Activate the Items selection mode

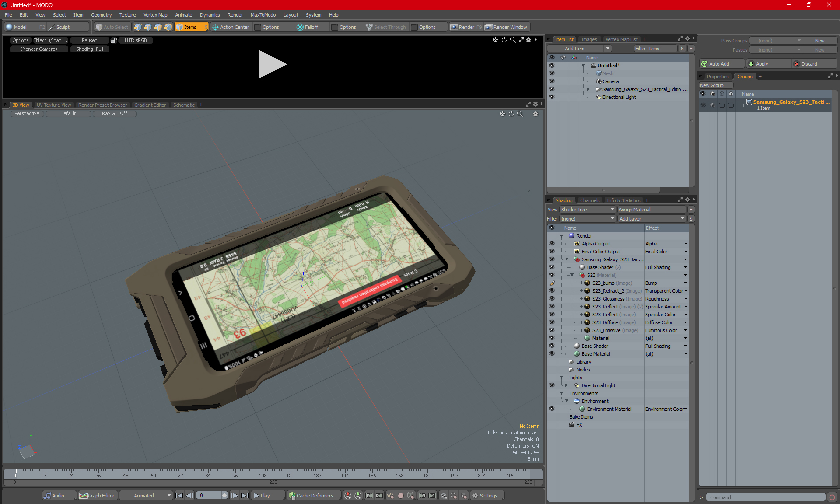pyautogui.click(x=191, y=27)
